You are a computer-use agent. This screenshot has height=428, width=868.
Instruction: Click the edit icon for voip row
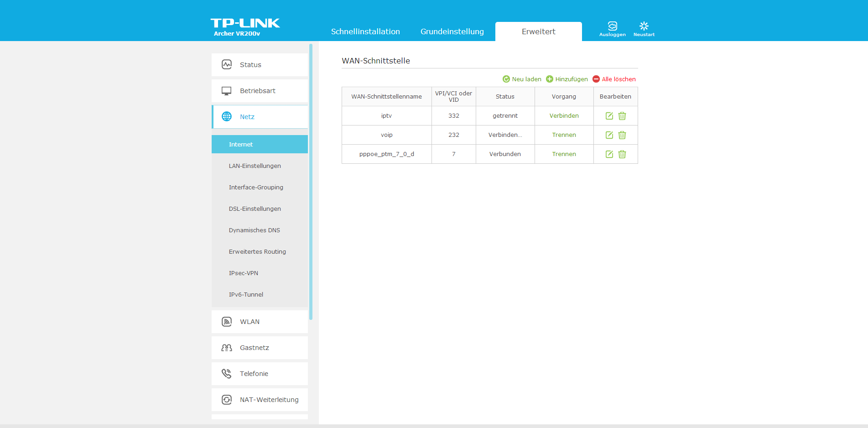[x=609, y=135]
